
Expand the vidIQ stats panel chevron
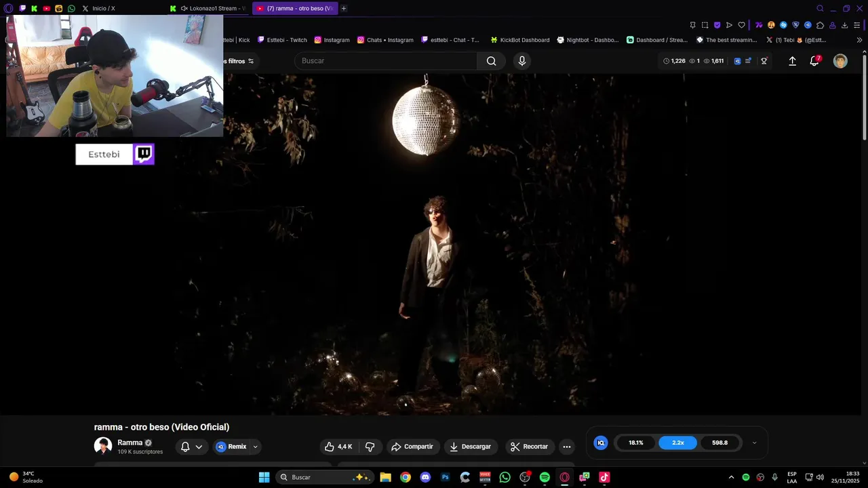754,443
